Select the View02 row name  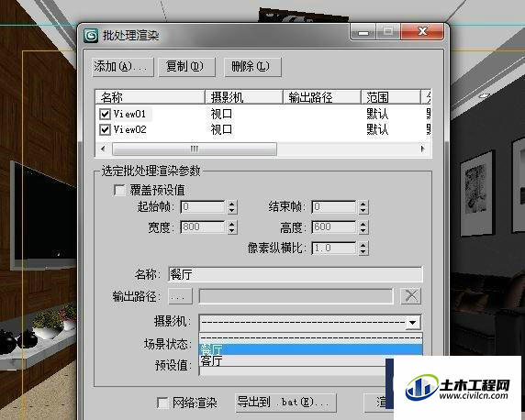point(130,129)
